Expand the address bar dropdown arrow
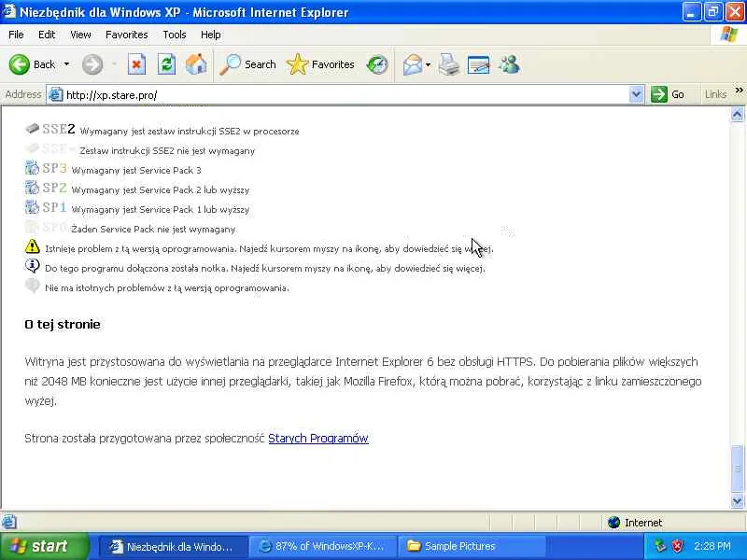Viewport: 747px width, 560px height. (636, 94)
